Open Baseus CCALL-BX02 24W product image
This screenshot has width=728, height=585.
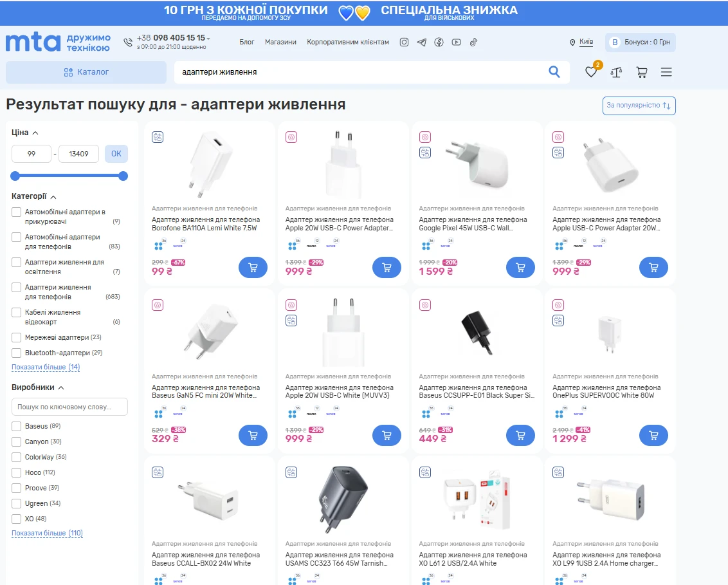click(208, 501)
